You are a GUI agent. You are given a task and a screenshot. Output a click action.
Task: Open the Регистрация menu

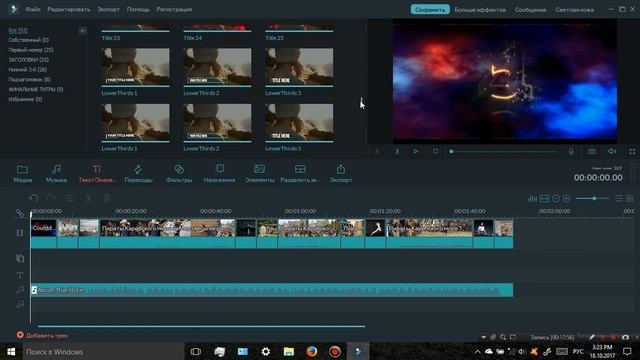click(174, 9)
